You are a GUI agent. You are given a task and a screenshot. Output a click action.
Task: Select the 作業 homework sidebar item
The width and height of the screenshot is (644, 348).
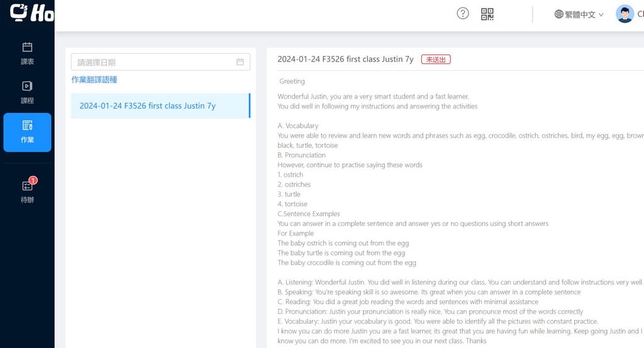(27, 132)
